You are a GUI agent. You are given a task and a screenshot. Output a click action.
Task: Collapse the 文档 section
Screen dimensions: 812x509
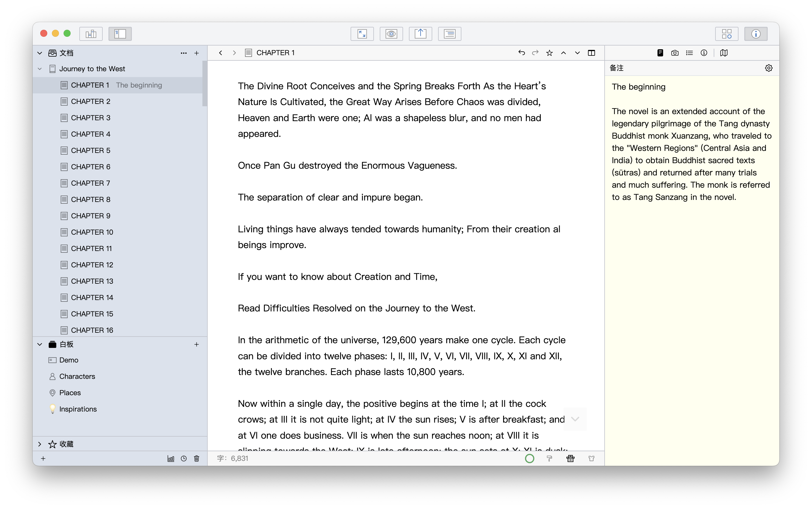tap(40, 53)
